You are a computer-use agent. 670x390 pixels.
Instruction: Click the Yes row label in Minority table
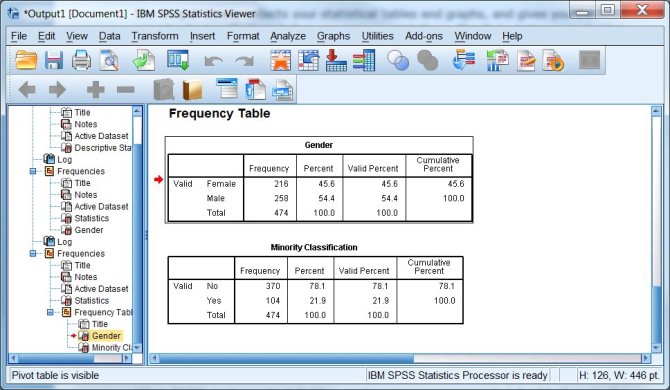tap(214, 301)
